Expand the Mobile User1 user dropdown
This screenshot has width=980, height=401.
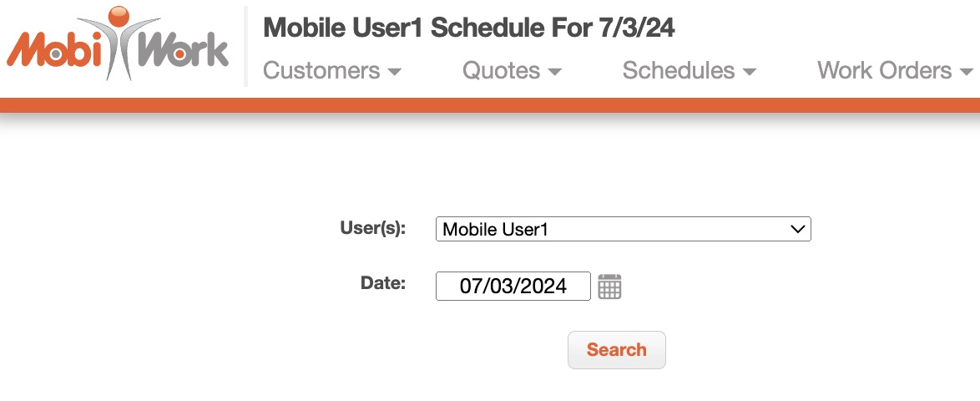(623, 229)
